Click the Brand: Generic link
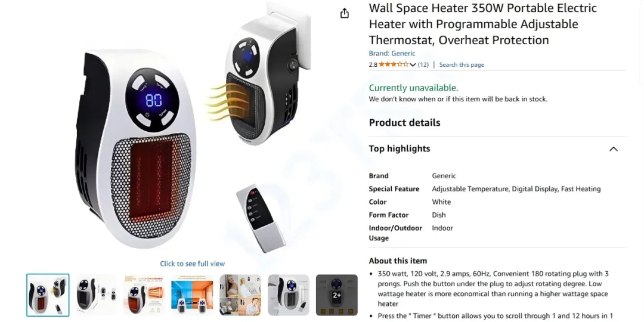This screenshot has width=644, height=322. [x=391, y=54]
